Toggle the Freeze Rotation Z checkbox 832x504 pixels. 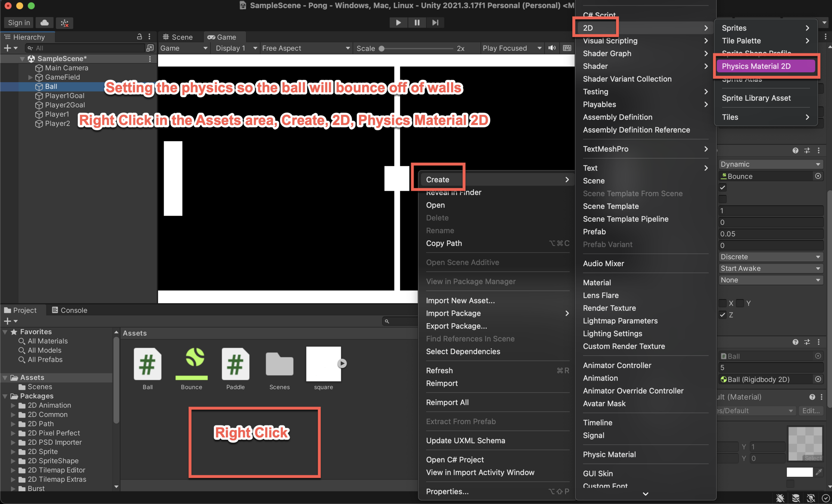723,315
